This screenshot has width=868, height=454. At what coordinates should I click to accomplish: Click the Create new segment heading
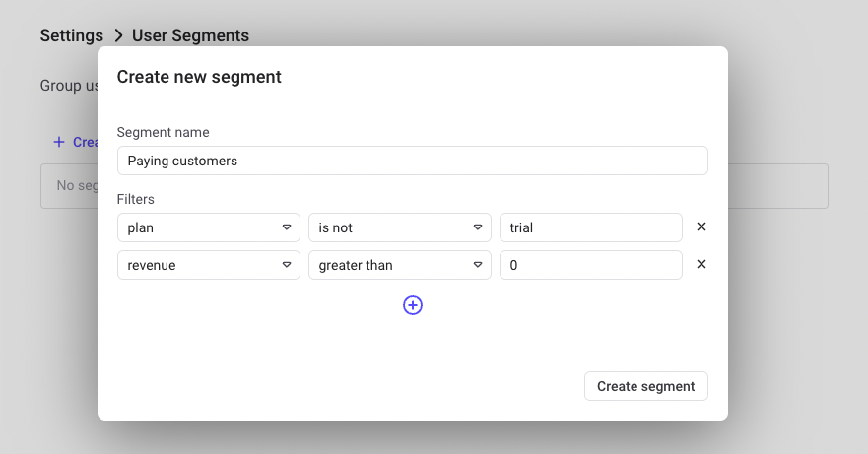[x=199, y=77]
